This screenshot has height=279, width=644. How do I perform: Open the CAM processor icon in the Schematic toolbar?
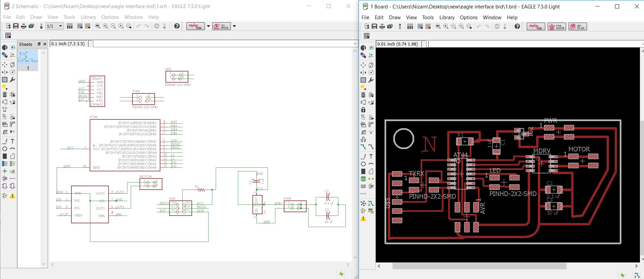tap(31, 26)
